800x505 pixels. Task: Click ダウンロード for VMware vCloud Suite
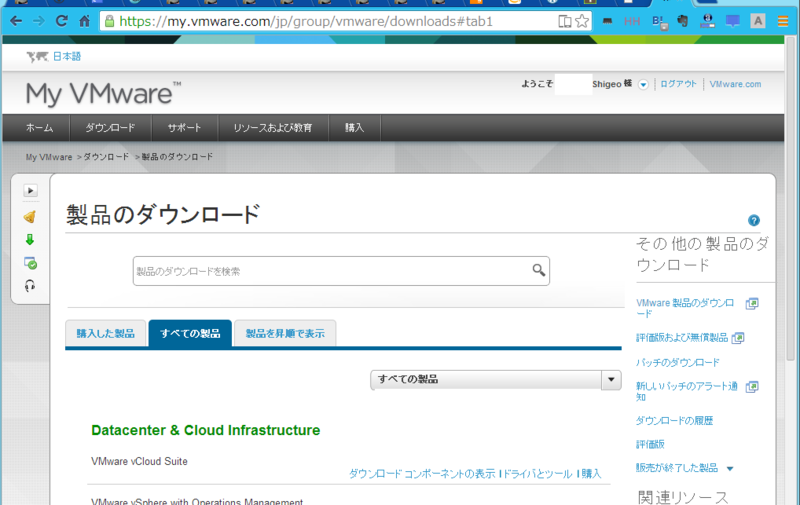tap(375, 474)
